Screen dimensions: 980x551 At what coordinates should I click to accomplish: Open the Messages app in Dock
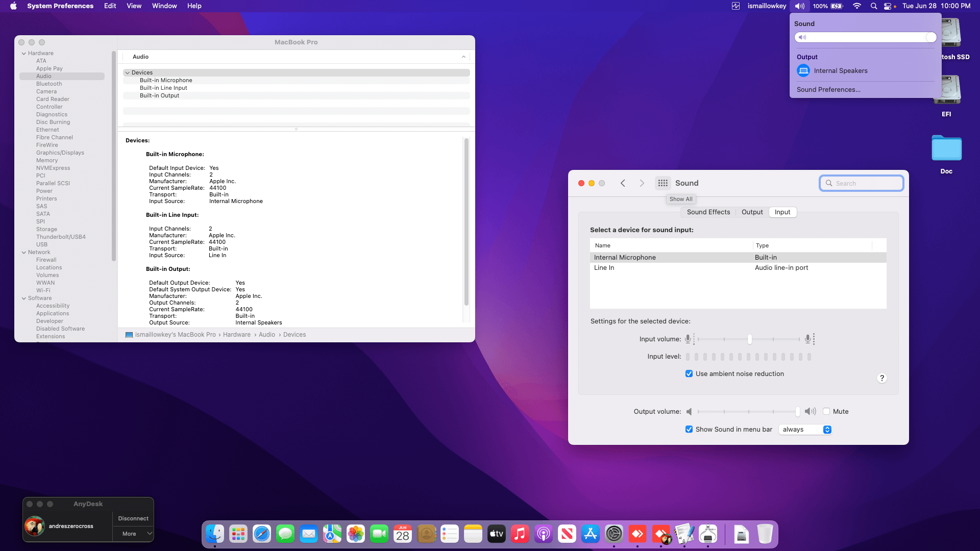pyautogui.click(x=285, y=534)
